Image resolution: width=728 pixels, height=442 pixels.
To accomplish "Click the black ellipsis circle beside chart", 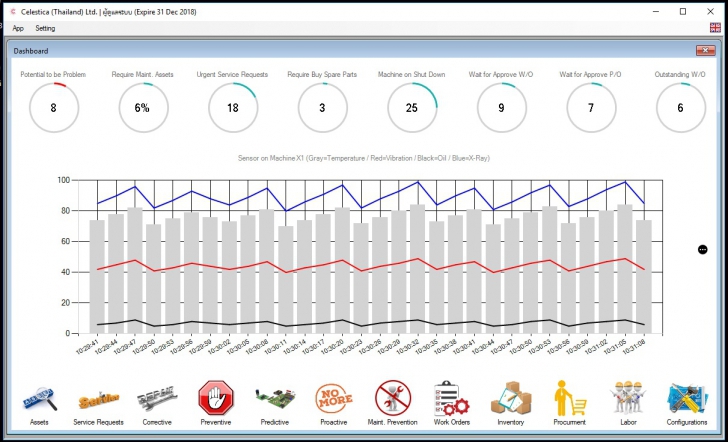I will 703,250.
